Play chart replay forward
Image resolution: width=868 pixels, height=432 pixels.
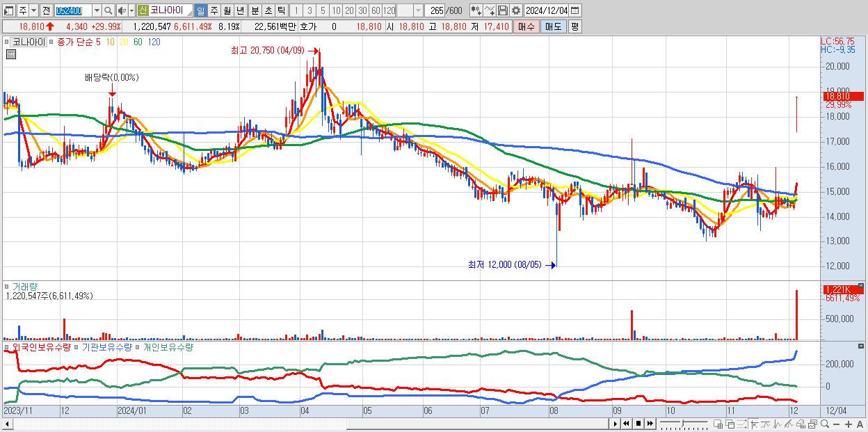616,424
